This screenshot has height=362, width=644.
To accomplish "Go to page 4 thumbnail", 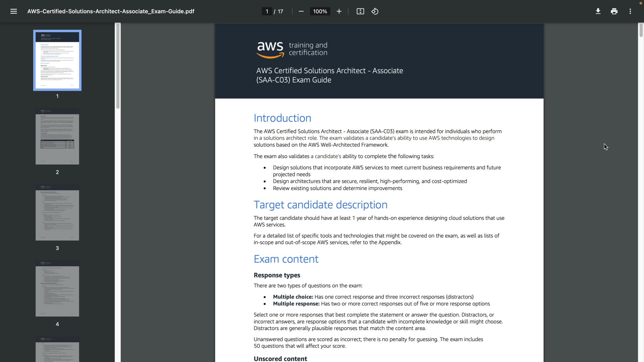I will (x=57, y=288).
